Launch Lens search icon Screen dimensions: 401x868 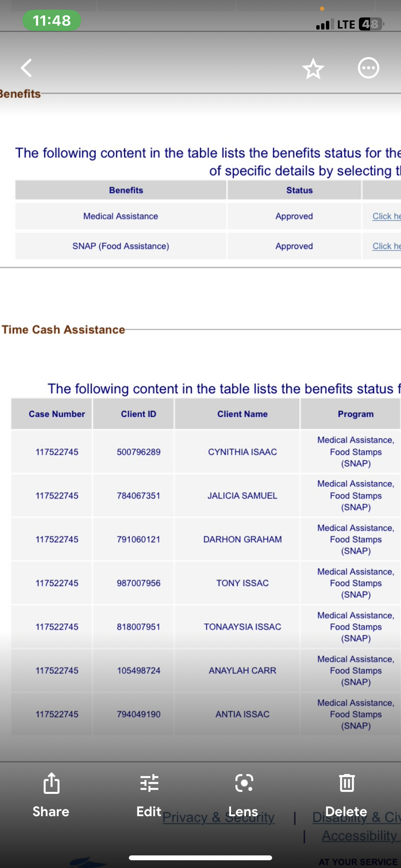[244, 783]
